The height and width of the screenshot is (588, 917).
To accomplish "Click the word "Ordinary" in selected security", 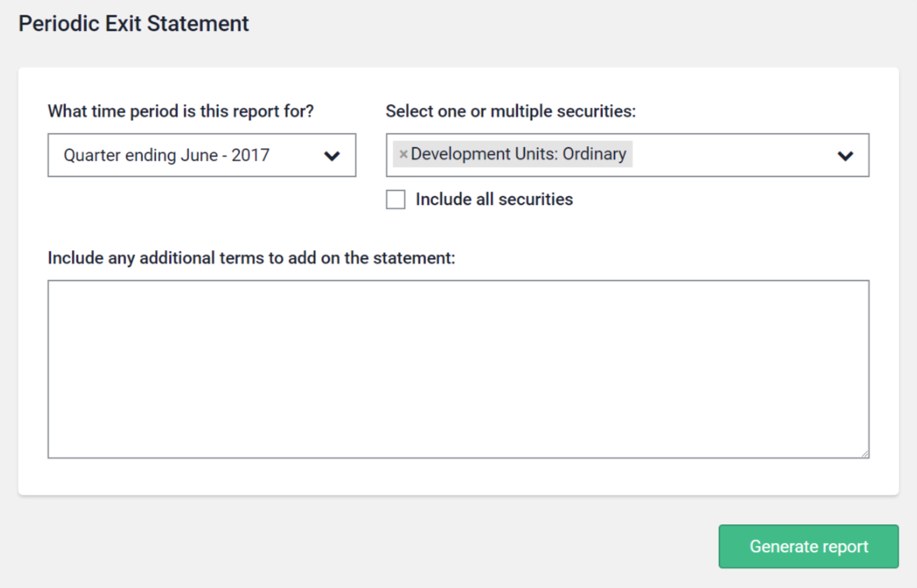I will pyautogui.click(x=594, y=154).
